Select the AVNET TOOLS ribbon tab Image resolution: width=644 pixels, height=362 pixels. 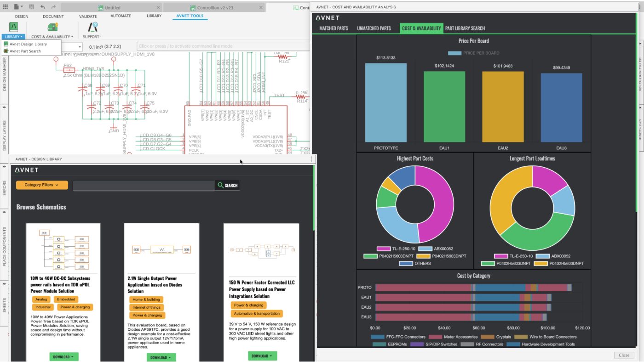coord(190,16)
